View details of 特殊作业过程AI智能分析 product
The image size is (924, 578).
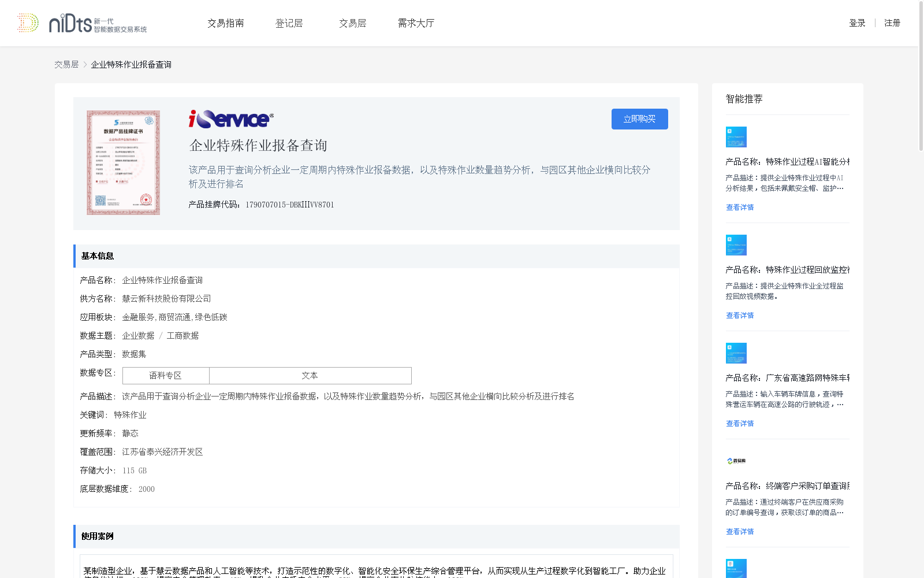(740, 208)
